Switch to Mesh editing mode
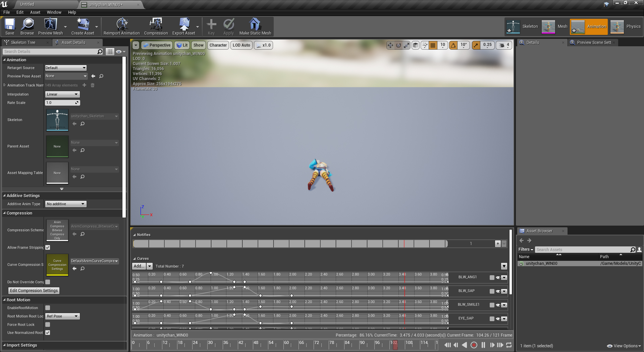Screen dimensions: 644x352 [x=554, y=26]
